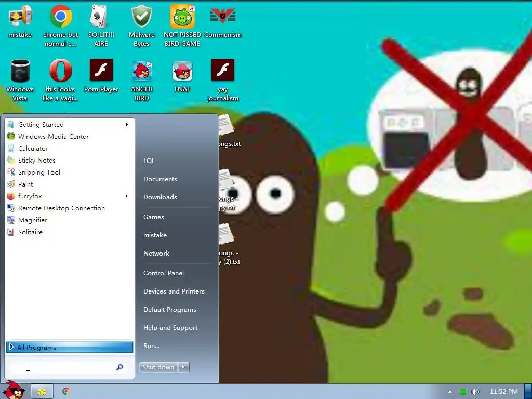532x399 pixels.
Task: Show hidden tray icons arrow
Action: tap(450, 392)
